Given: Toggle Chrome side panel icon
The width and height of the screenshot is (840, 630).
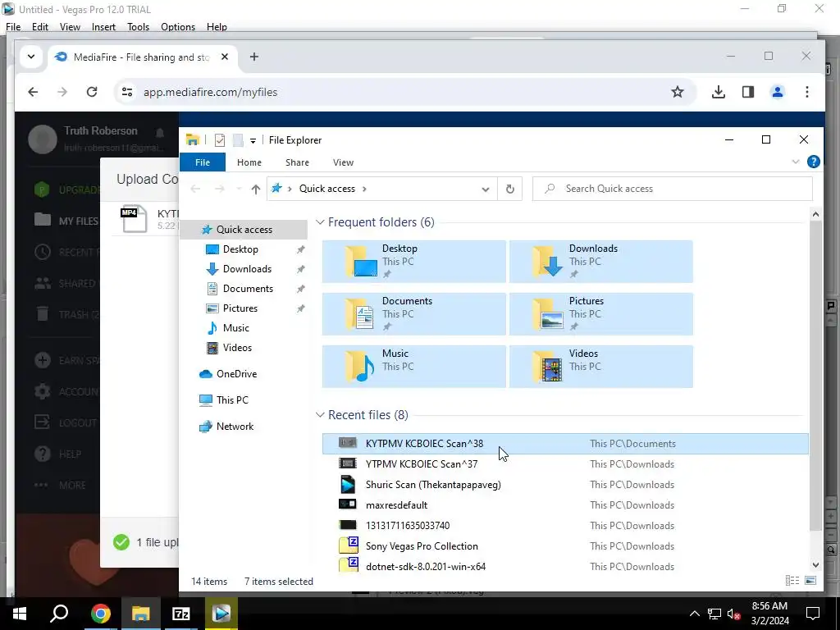Looking at the screenshot, I should [x=748, y=92].
